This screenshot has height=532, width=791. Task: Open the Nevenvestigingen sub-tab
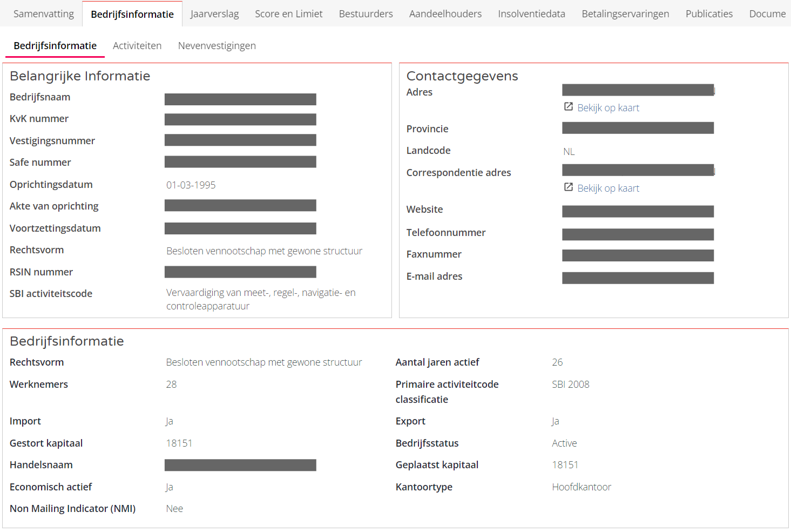(x=217, y=46)
